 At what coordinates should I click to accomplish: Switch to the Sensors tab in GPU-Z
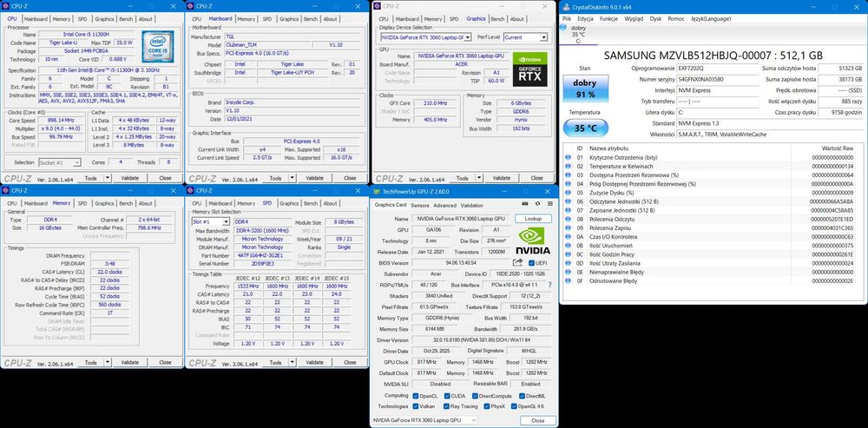tap(419, 205)
